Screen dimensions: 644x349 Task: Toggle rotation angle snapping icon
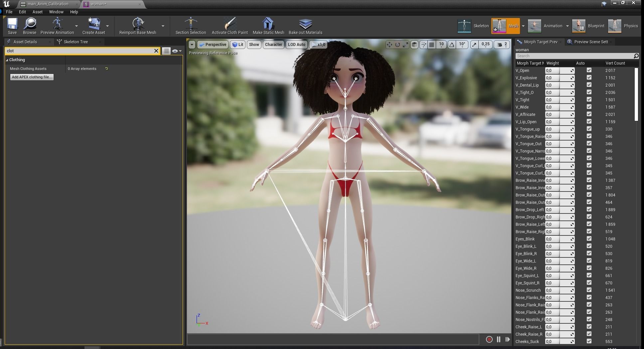[x=452, y=45]
